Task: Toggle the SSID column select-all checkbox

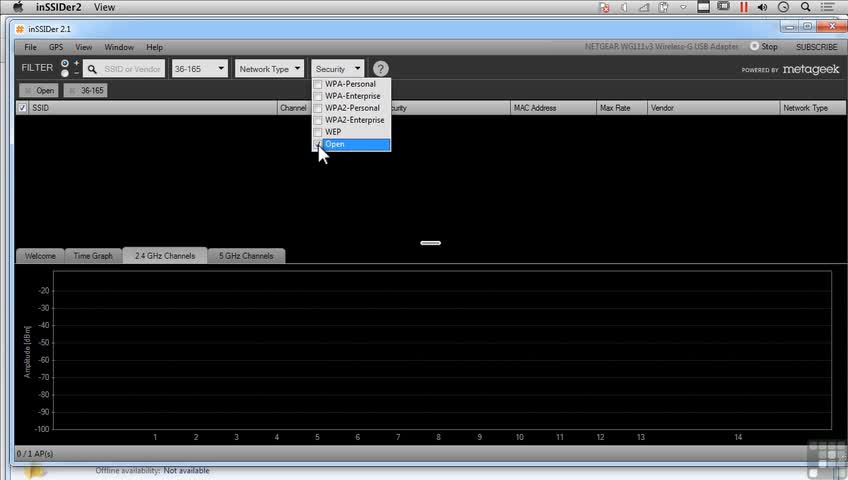Action: [x=22, y=108]
